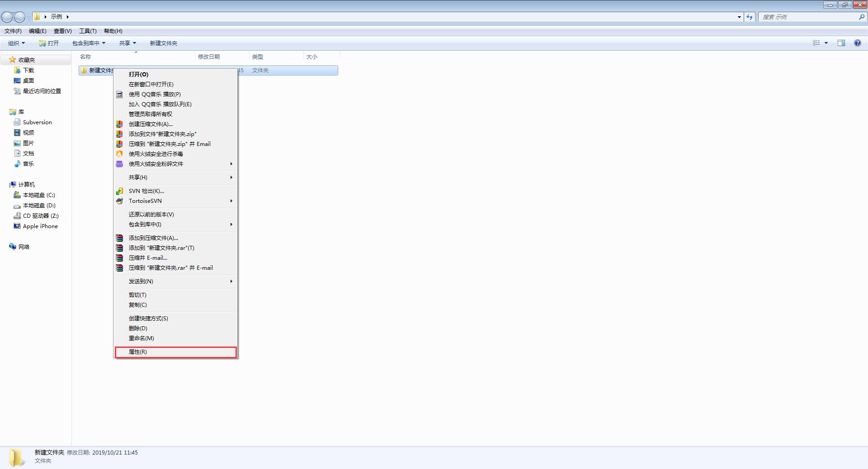Open the 组织 dropdown in toolbar
Viewport: 868px width, 469px height.
pos(16,43)
